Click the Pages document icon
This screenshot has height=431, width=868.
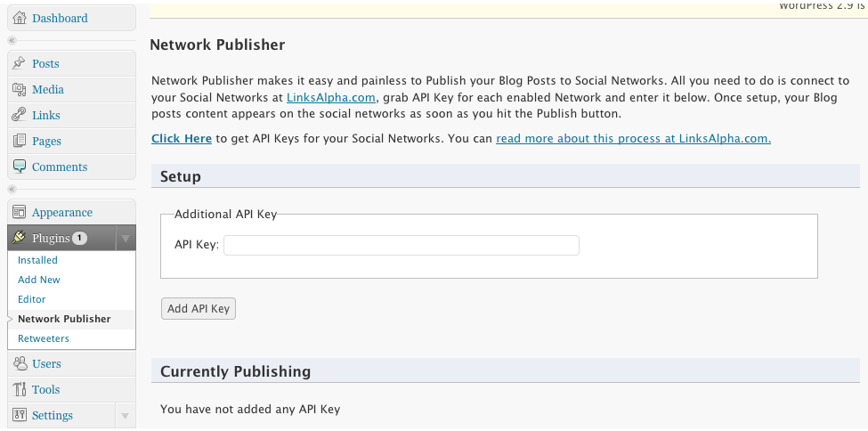click(x=20, y=141)
